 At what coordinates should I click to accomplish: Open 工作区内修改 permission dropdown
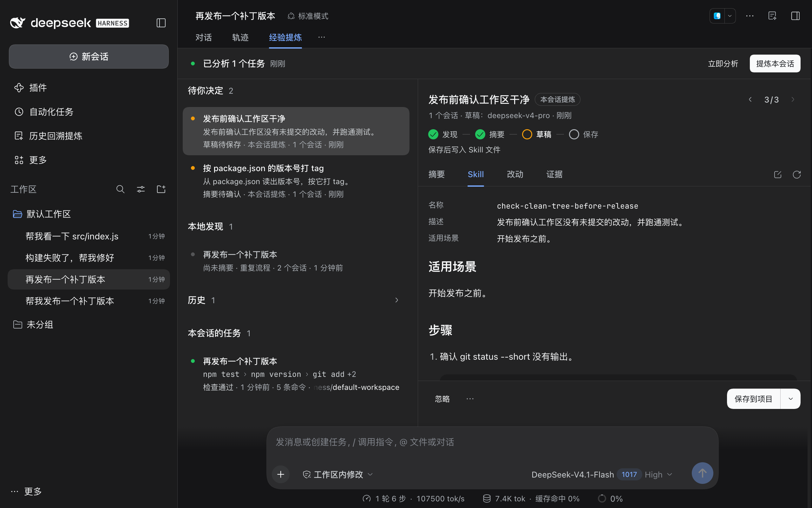(x=337, y=474)
